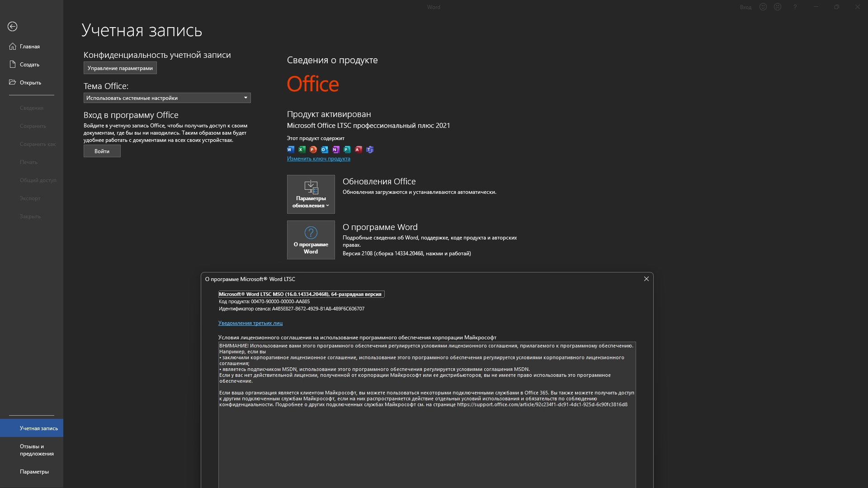Screen dimensions: 868x488
Task: Click Вход in the title bar
Action: (x=745, y=7)
